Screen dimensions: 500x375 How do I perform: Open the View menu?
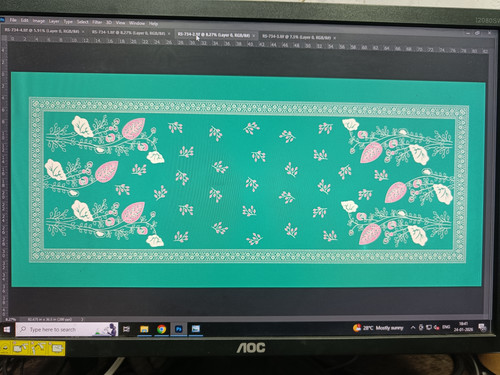tap(120, 23)
